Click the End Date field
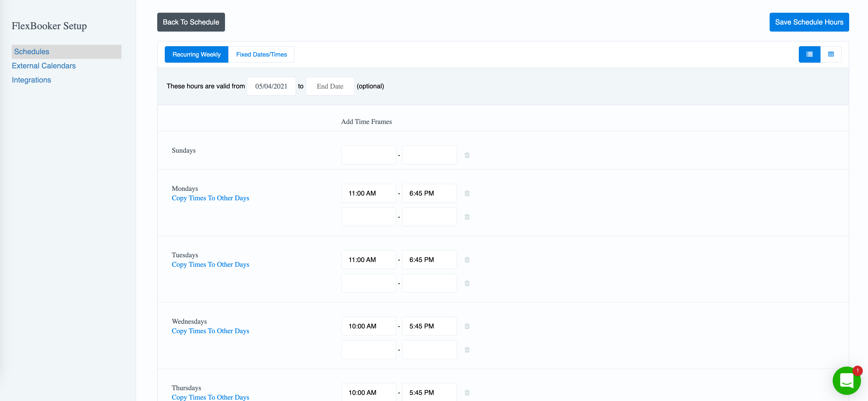The width and height of the screenshot is (868, 401). point(330,86)
